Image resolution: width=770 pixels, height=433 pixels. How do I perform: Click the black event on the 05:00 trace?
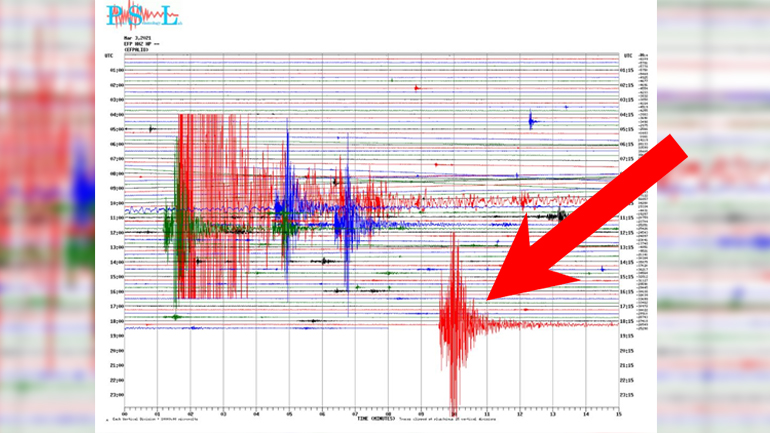[x=150, y=129]
